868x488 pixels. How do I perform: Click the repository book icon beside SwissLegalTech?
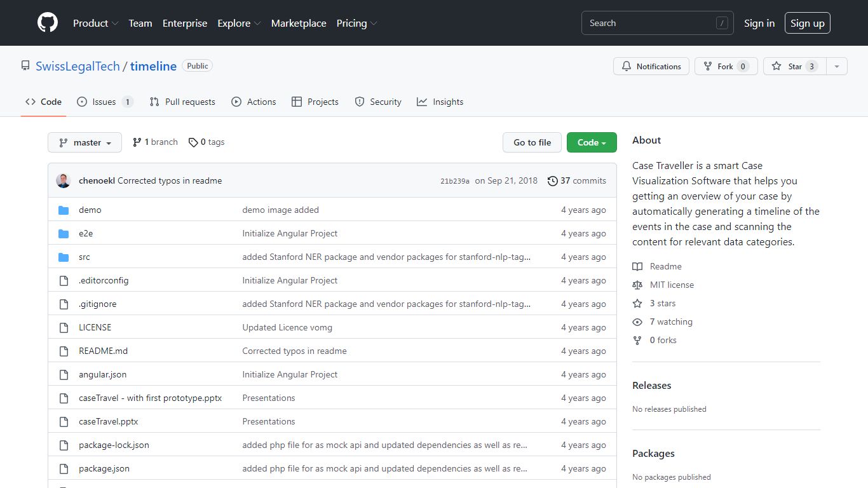(25, 66)
